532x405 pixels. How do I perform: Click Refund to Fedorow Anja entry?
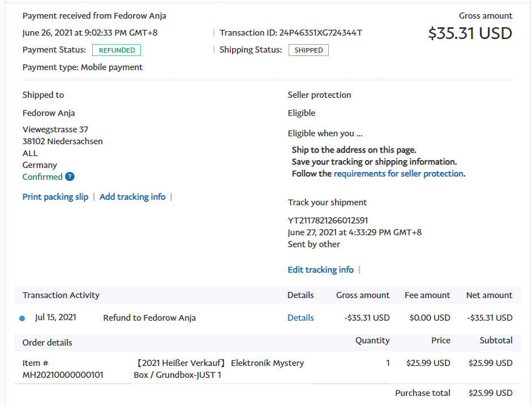(149, 318)
